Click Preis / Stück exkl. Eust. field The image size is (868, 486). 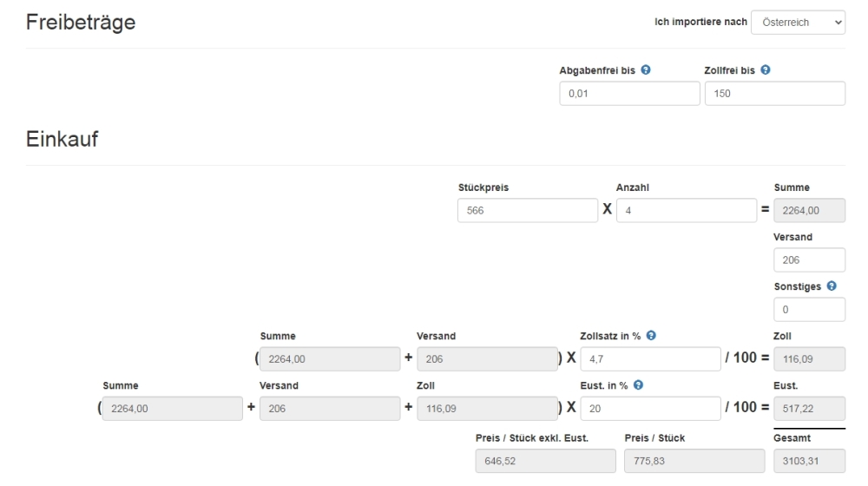coord(545,461)
